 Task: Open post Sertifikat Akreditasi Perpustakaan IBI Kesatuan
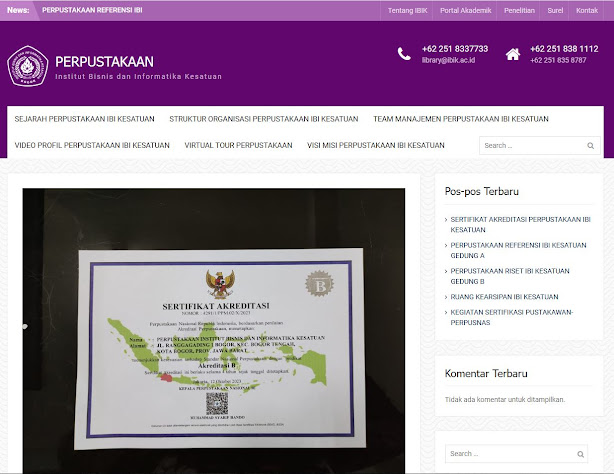click(520, 224)
